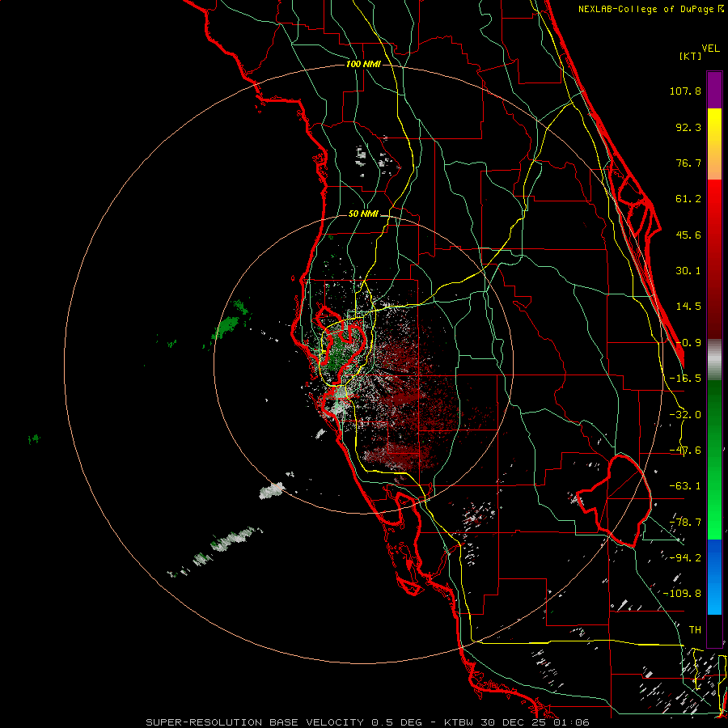Click the NEXLAB-College of DuPage credit text
Viewport: 728px width, 728px height.
651,9
